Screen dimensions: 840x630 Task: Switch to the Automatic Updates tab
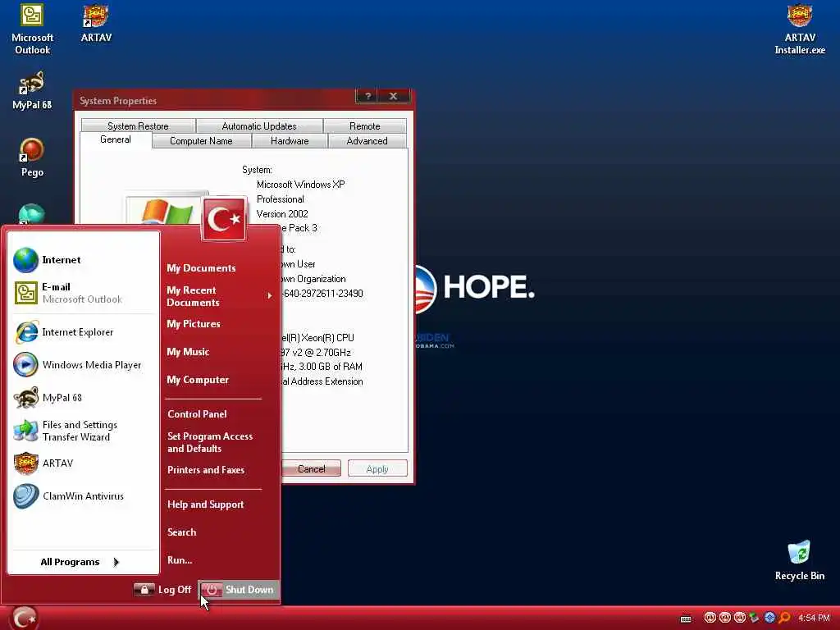point(259,126)
